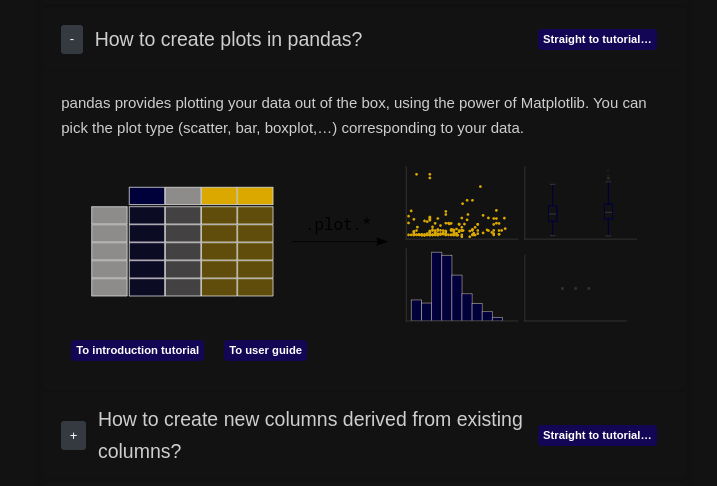The image size is (717, 486).
Task: Click the .plot.* arrow label
Action: pyautogui.click(x=338, y=225)
